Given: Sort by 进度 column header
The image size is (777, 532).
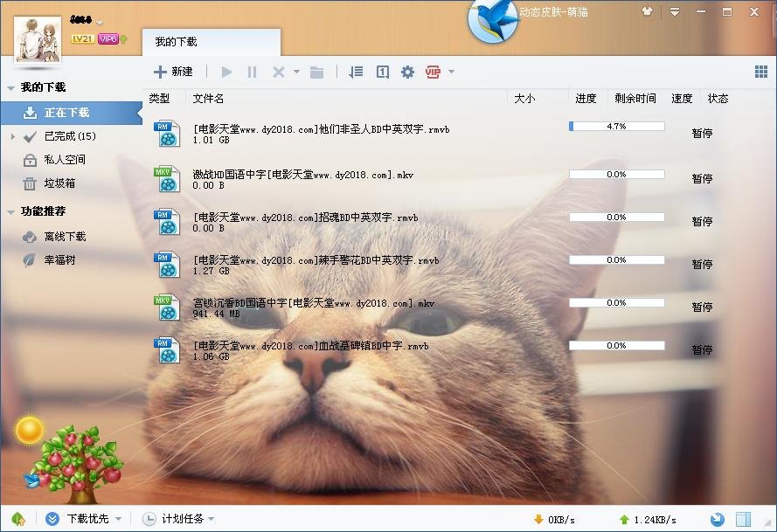Looking at the screenshot, I should click(586, 99).
